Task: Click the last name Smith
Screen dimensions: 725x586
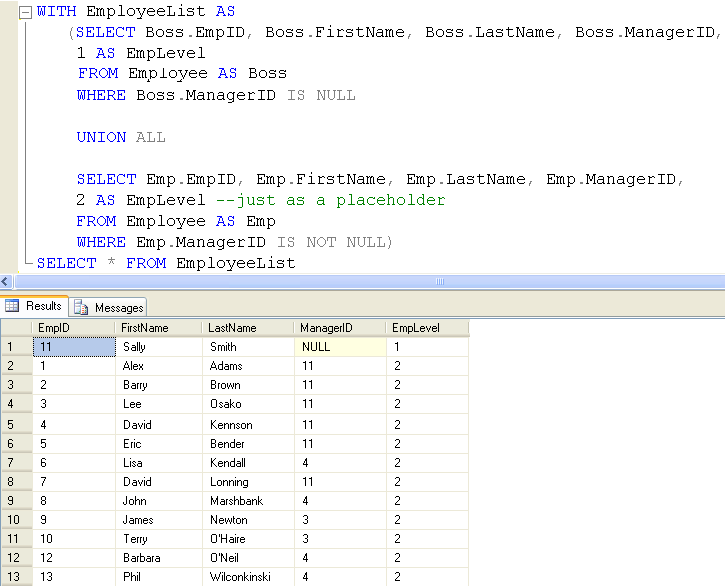Action: [223, 347]
